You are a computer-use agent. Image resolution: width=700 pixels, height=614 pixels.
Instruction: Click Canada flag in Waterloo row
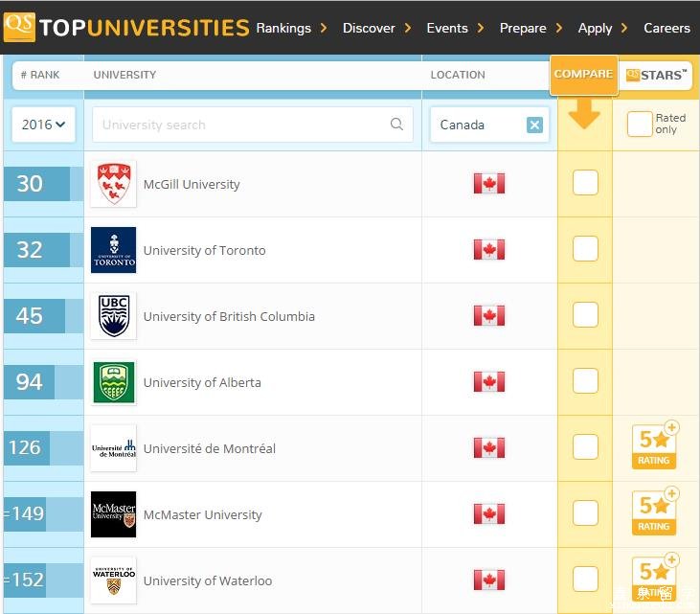pos(489,580)
